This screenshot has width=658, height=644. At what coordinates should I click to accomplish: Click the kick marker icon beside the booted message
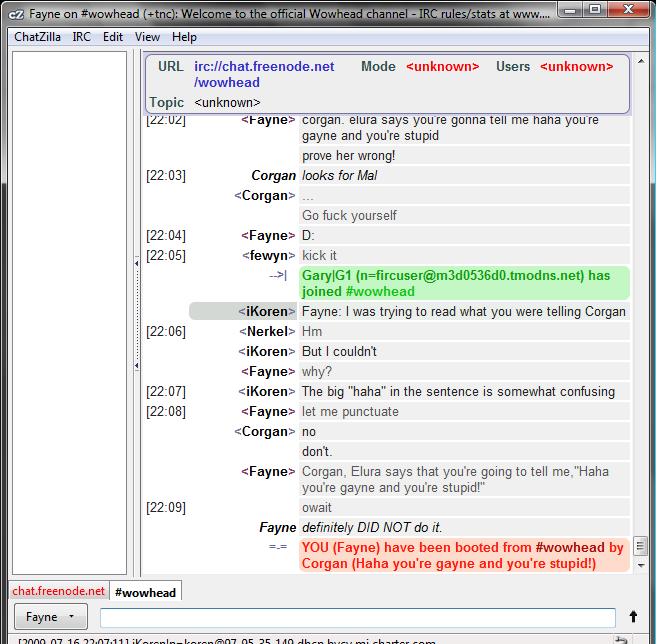click(277, 547)
